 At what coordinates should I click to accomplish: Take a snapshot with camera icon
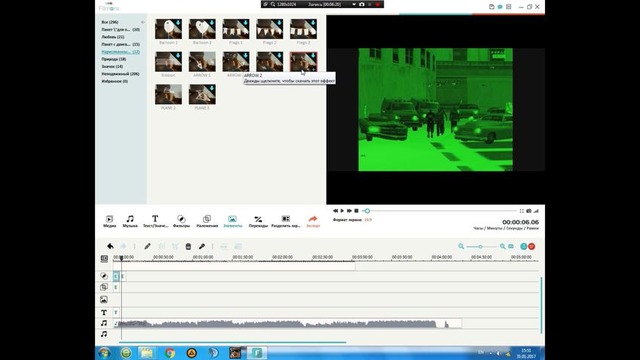(529, 211)
